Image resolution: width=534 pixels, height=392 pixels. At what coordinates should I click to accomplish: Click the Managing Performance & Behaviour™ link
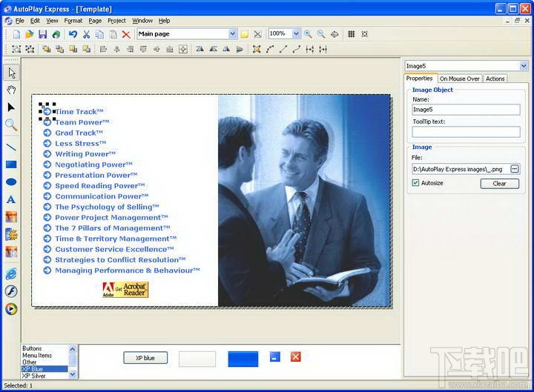pos(128,270)
